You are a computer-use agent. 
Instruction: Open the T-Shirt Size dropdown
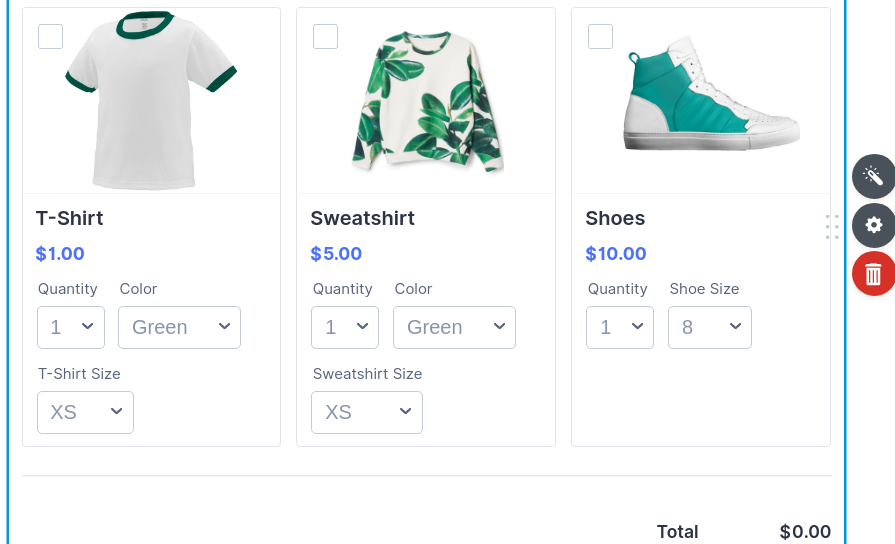coord(85,412)
